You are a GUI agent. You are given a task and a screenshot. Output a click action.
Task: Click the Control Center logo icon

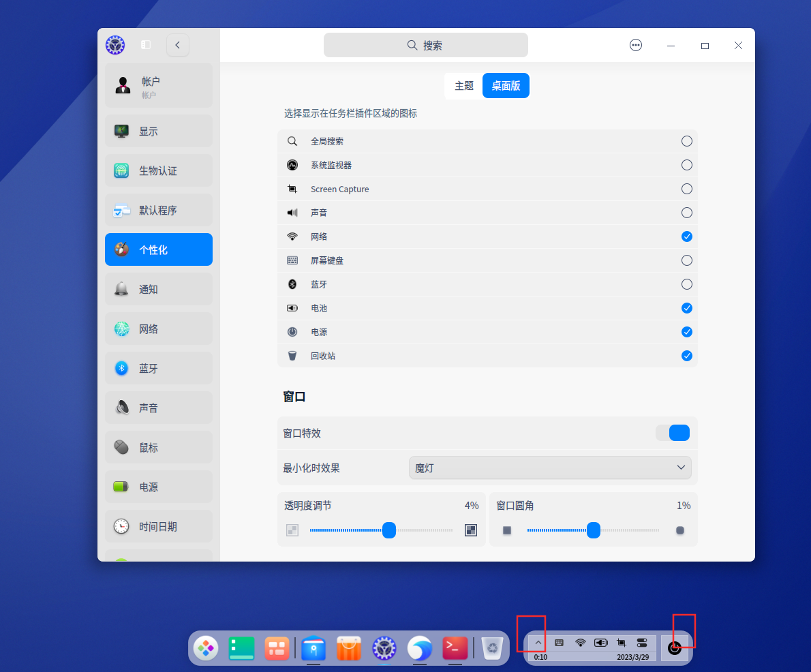[115, 45]
